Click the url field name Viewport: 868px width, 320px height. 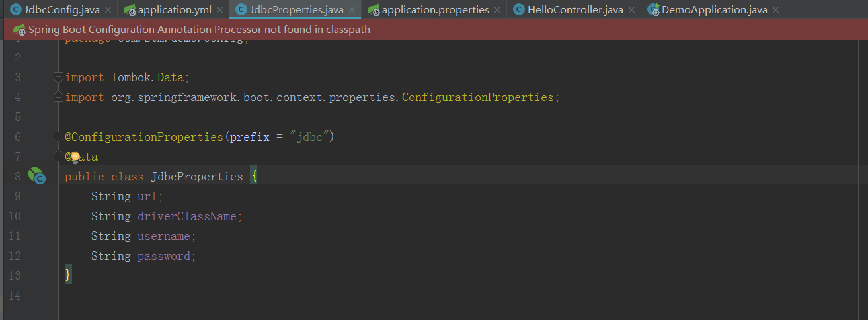147,196
